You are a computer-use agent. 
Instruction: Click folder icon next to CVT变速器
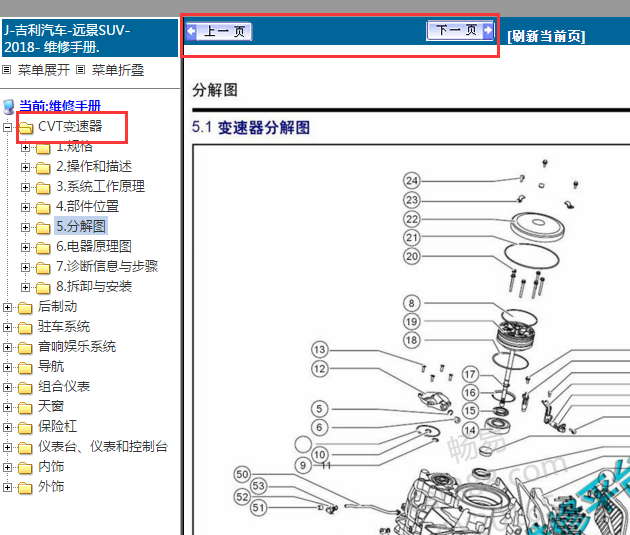point(26,128)
